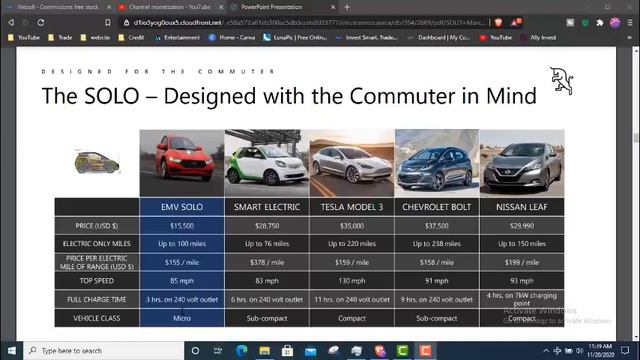Viewport: 640px width, 360px height.
Task: Open the red YouTube bookmark
Action: point(496,38)
